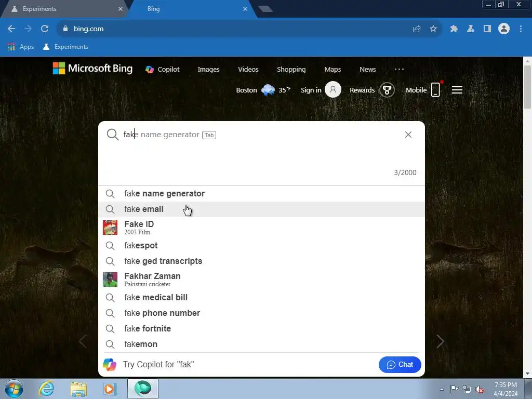Select suggestion 'fake phone number'

(261, 313)
